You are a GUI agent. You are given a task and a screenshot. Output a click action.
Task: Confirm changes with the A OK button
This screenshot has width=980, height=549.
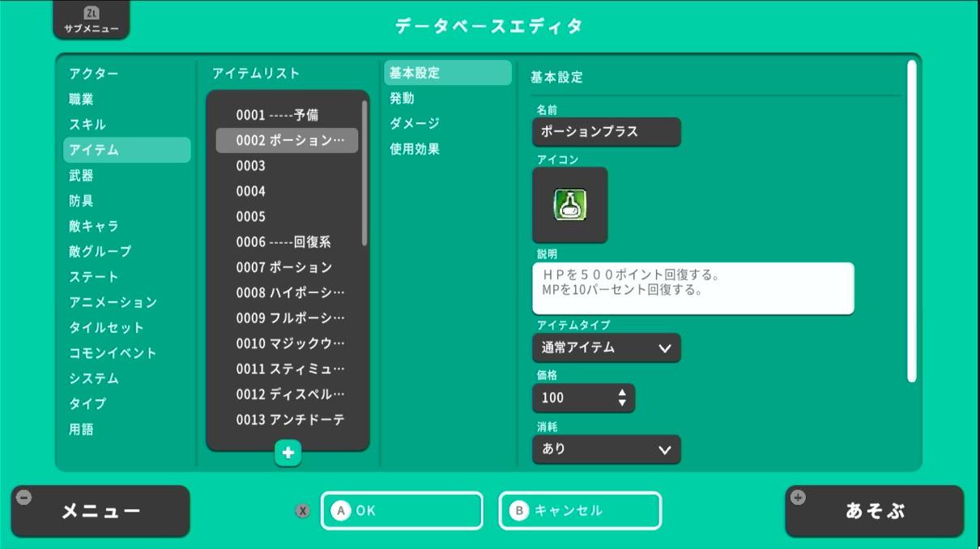403,511
